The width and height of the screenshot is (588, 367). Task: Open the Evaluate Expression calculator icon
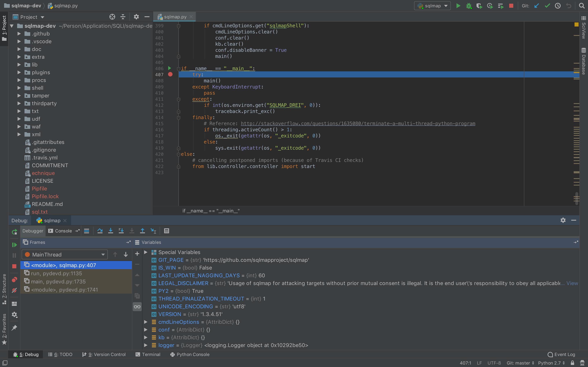pyautogui.click(x=166, y=231)
